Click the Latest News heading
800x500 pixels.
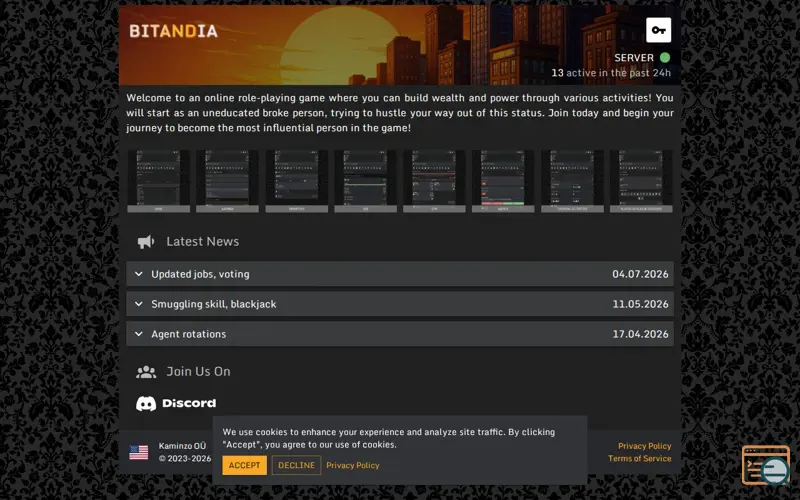(x=203, y=242)
